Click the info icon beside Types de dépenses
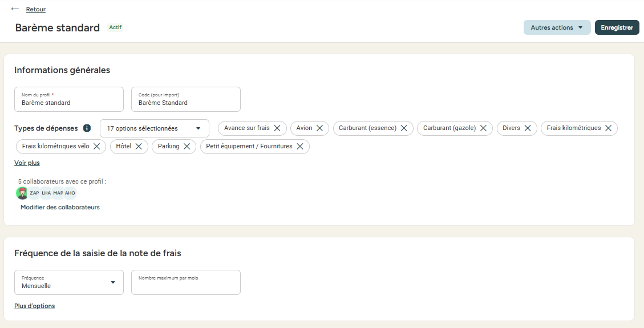644x328 pixels. click(x=87, y=128)
